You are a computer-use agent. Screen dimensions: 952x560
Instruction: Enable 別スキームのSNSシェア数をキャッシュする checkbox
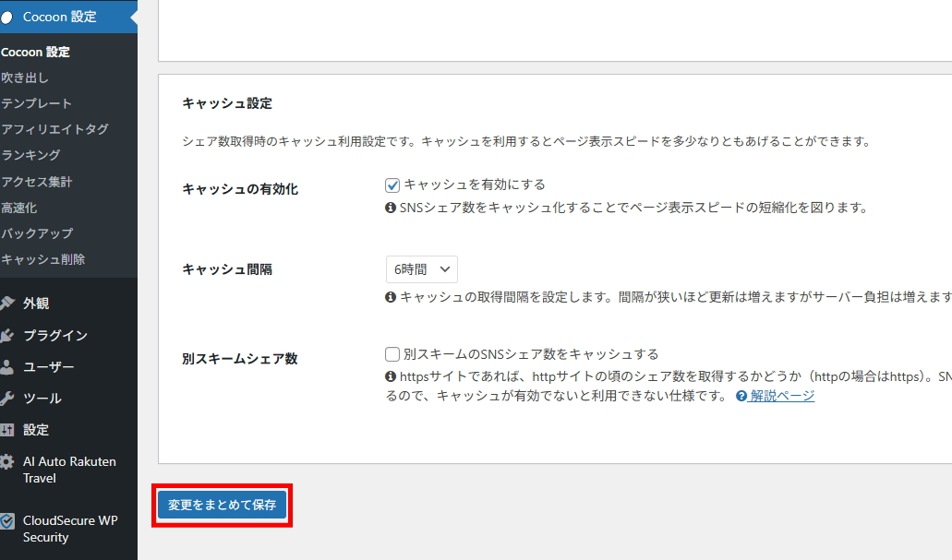[392, 354]
